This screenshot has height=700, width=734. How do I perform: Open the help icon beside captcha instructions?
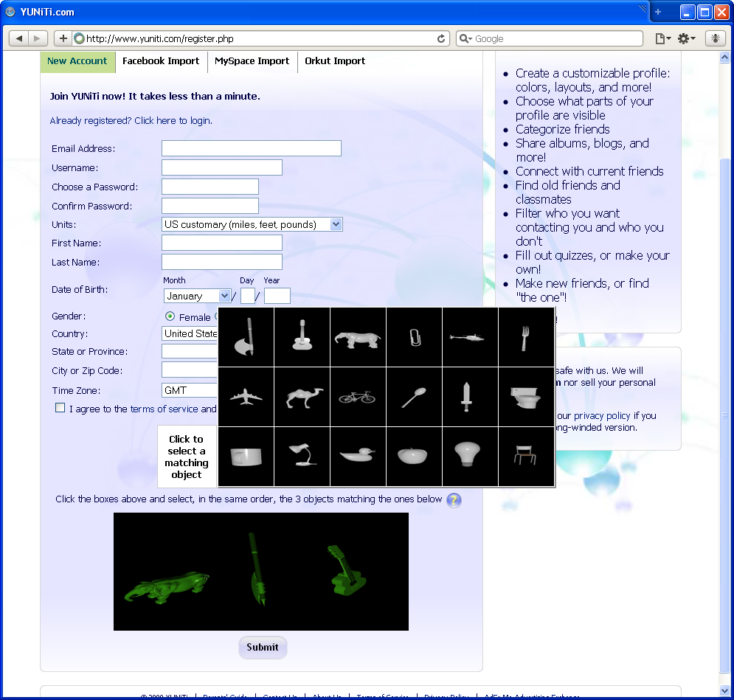pos(454,500)
